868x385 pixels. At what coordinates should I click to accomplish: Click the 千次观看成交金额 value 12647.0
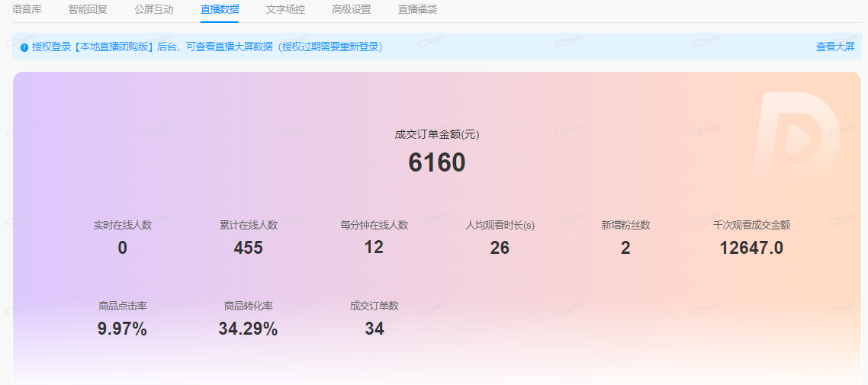751,248
